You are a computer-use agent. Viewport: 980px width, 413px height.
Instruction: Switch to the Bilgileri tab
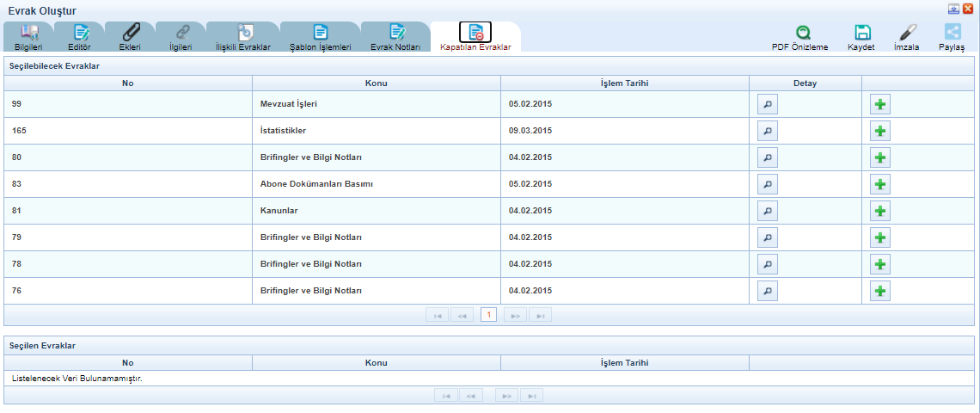point(28,37)
